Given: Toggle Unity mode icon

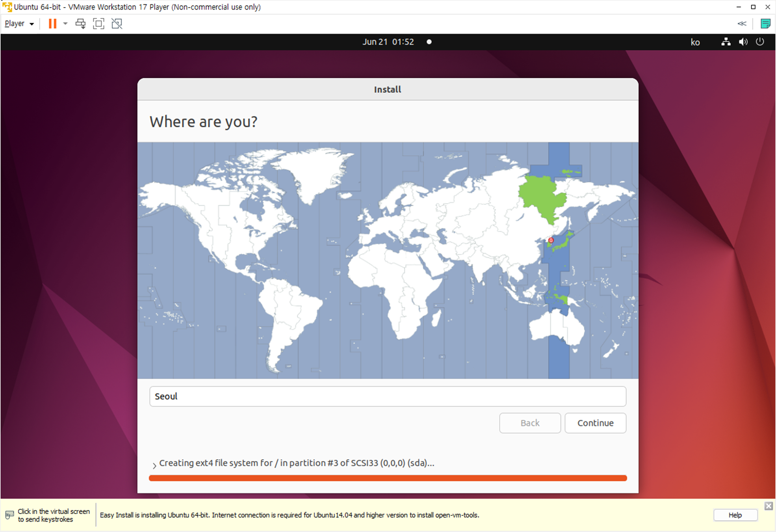Looking at the screenshot, I should (117, 24).
